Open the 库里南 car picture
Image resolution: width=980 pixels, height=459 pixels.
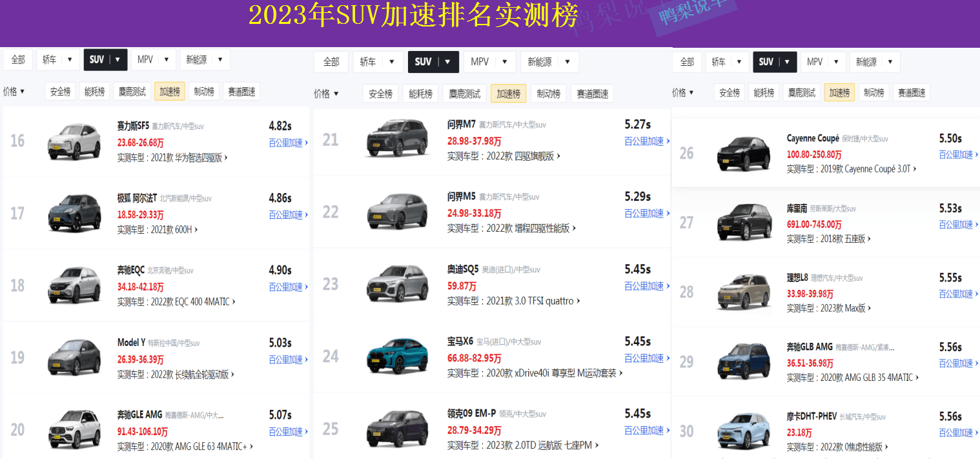(x=744, y=223)
